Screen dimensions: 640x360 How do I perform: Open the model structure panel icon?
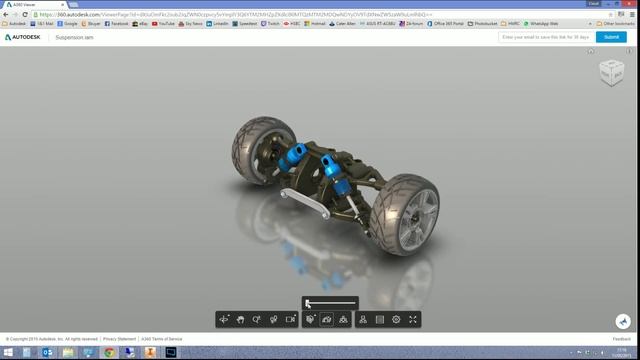[x=363, y=320]
